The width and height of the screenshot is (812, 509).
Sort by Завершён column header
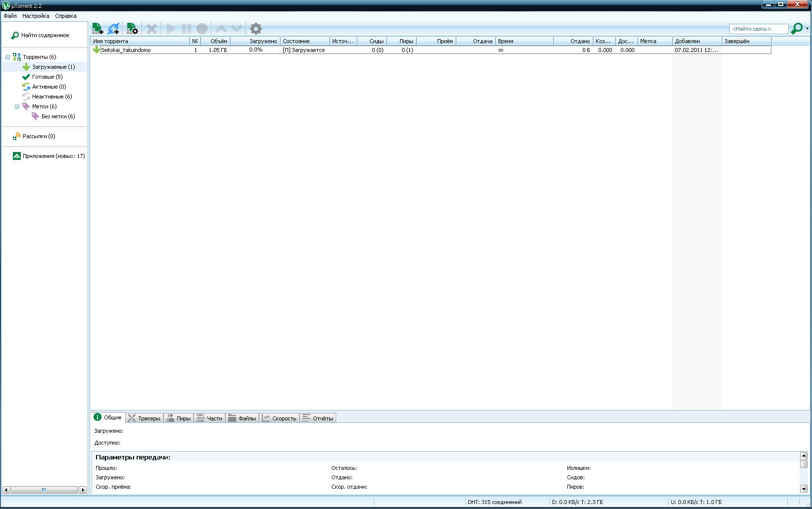(x=747, y=41)
